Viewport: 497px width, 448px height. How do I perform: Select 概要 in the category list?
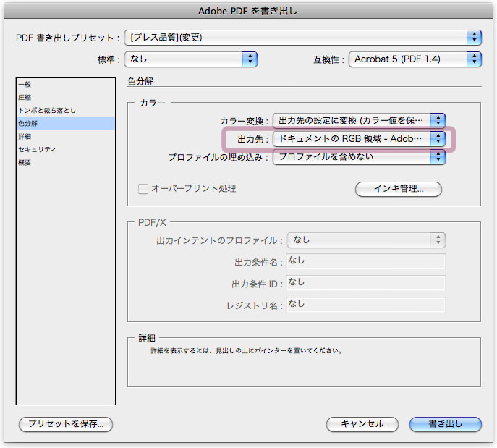click(66, 163)
